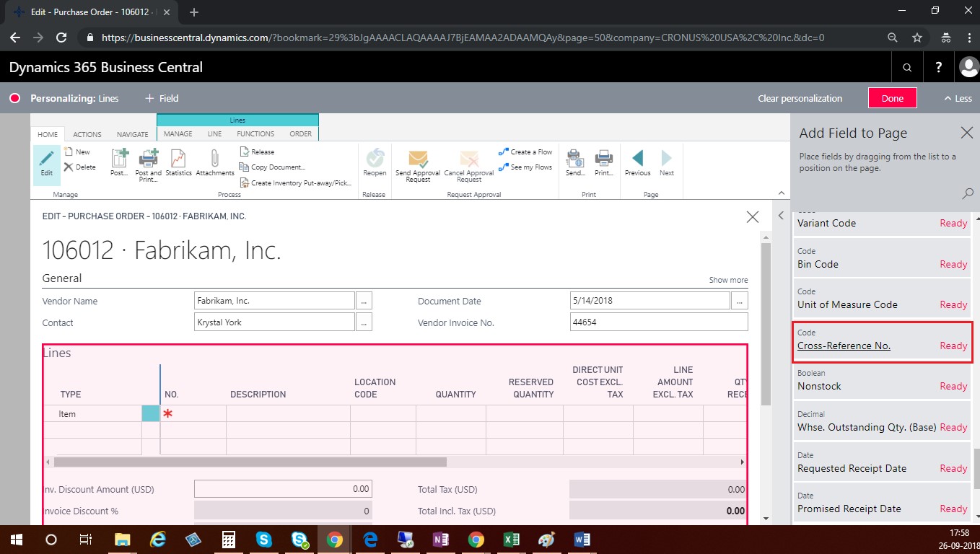Click the DESCRIPTION column header
Viewport: 980px width, 554px height.
(258, 395)
